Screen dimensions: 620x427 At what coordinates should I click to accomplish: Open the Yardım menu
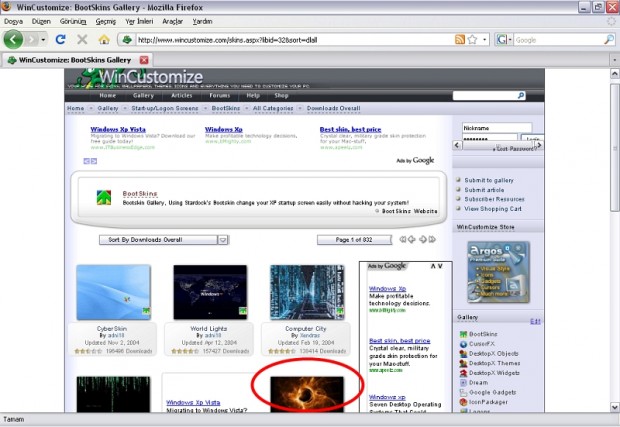[202, 21]
